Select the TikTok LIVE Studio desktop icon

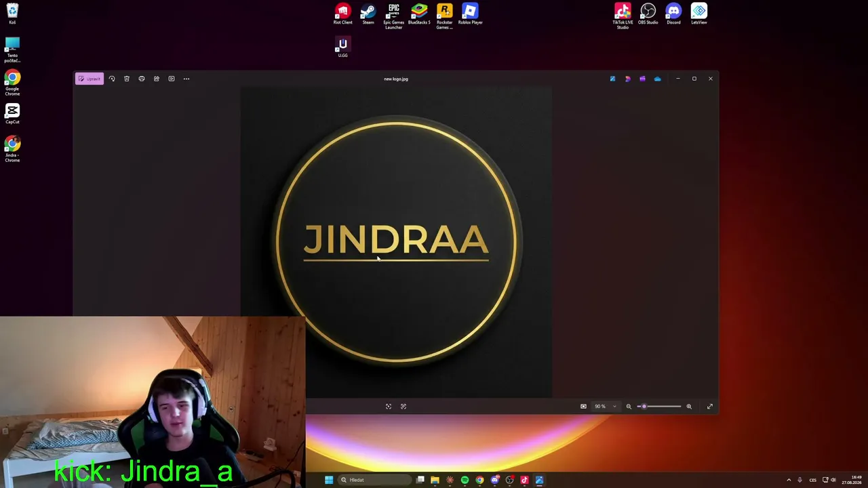coord(623,16)
